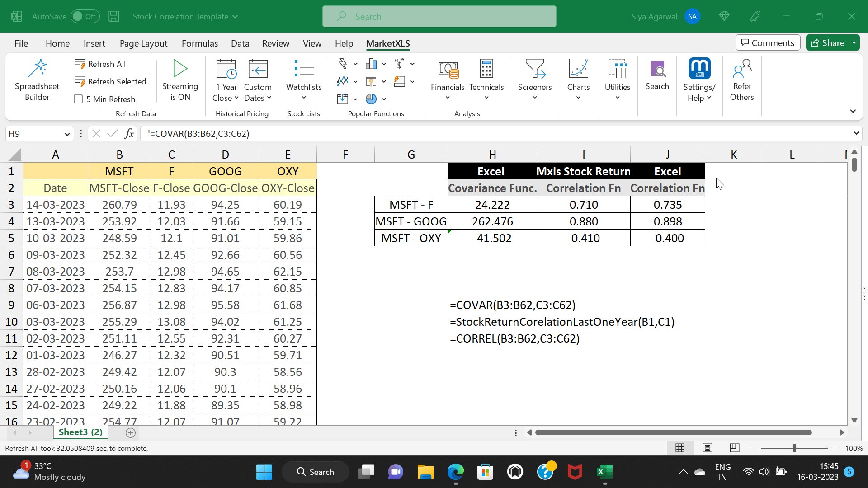The image size is (868, 488).
Task: Open the Utilities tool
Action: tap(618, 80)
